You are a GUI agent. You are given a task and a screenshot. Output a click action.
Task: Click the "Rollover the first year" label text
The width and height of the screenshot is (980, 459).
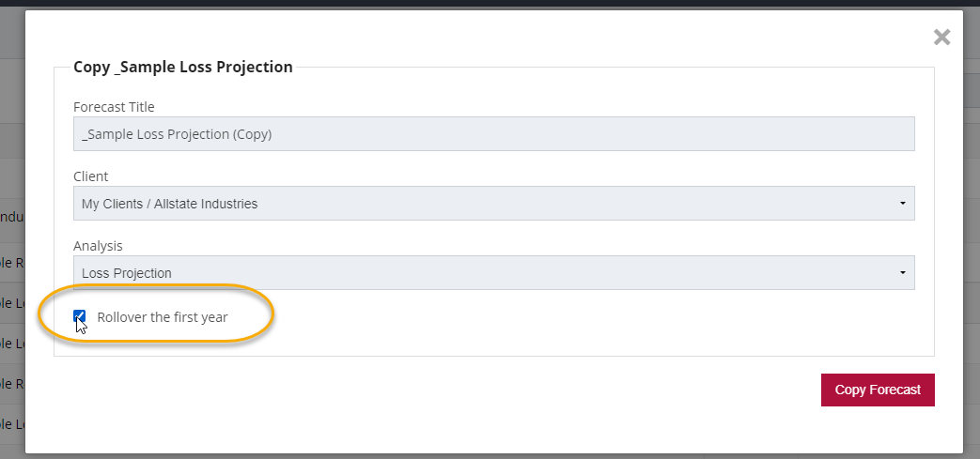pos(162,317)
